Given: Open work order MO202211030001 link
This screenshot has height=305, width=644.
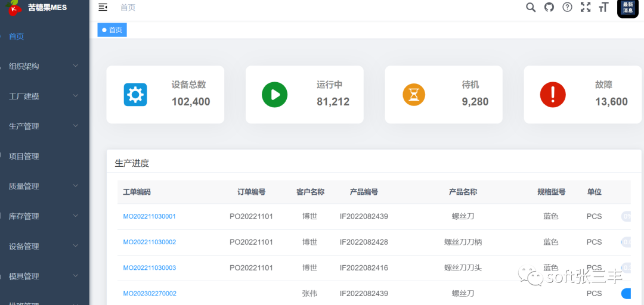Looking at the screenshot, I should tap(149, 216).
